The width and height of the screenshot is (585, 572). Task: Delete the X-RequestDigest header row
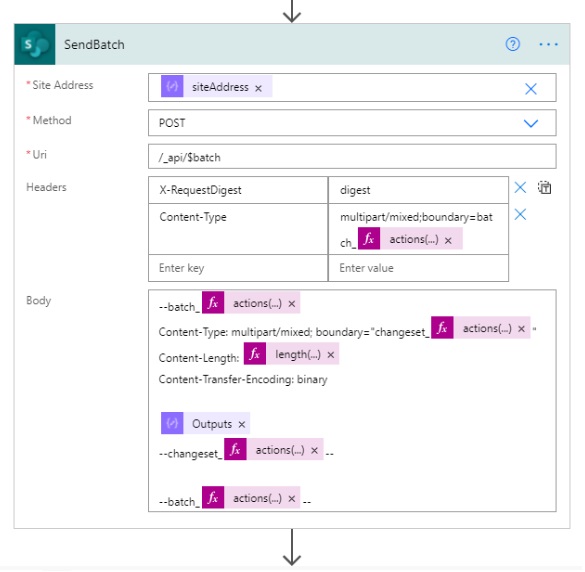coord(520,187)
